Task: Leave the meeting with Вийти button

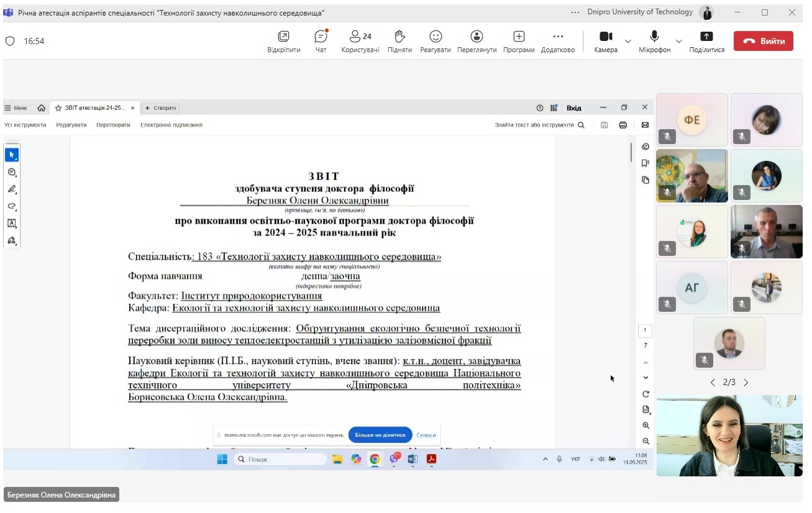Action: 763,41
